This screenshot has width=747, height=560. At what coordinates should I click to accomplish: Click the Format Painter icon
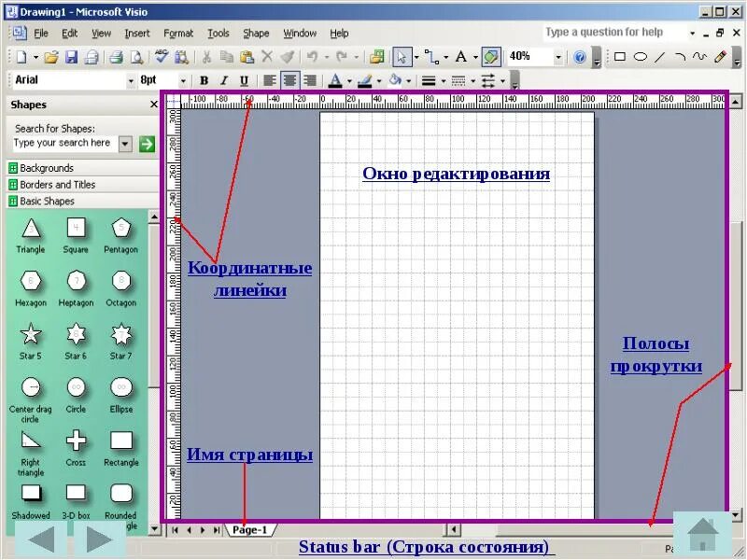[x=288, y=57]
